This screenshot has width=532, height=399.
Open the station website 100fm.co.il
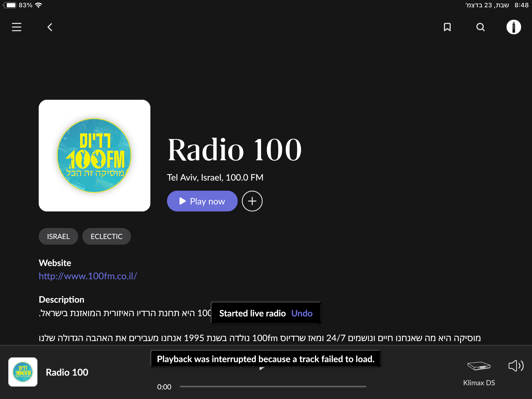coord(88,276)
